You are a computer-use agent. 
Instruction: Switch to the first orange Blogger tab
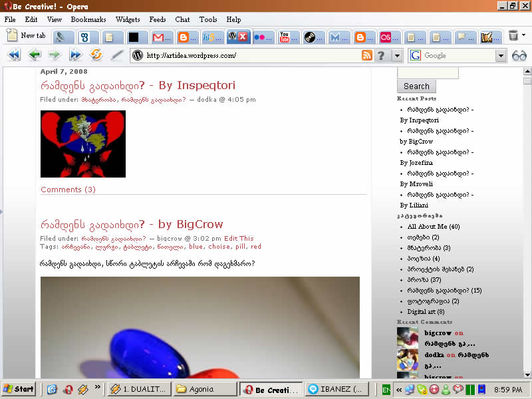coord(188,37)
